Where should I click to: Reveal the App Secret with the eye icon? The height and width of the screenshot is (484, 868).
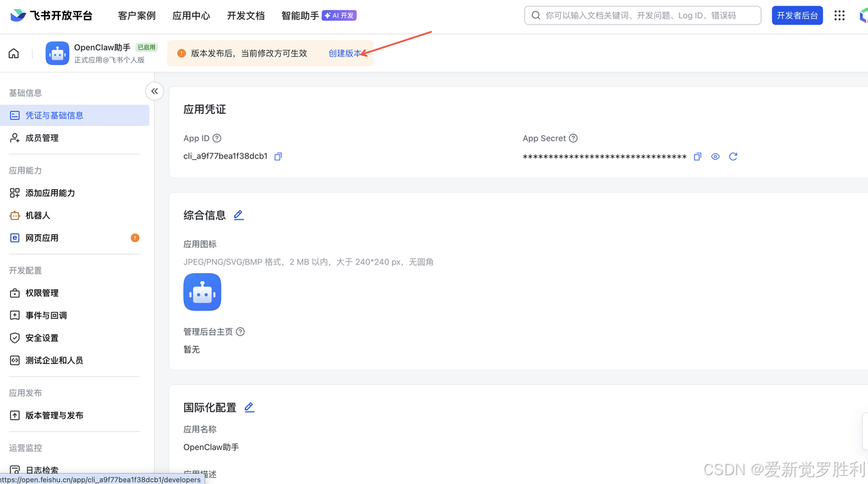coord(715,157)
